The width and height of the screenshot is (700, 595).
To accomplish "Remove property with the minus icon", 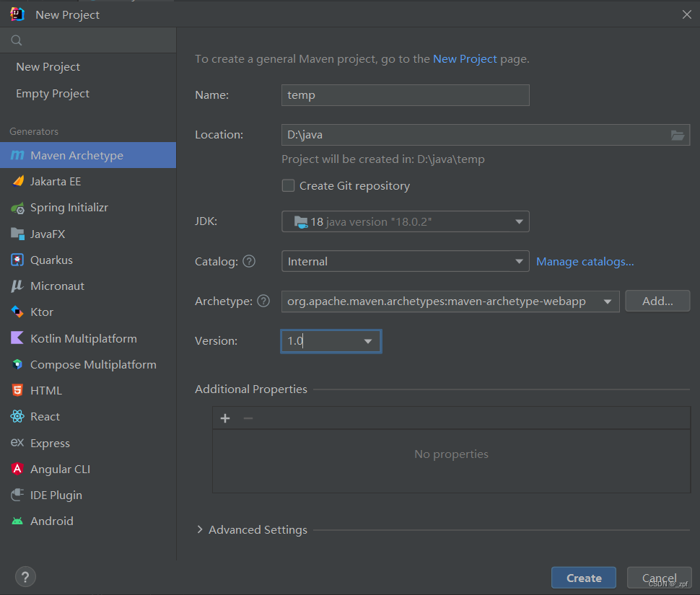I will [248, 418].
